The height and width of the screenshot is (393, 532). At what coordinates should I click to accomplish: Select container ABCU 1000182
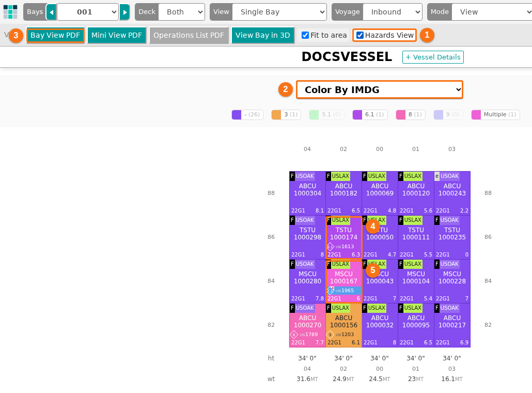click(x=343, y=193)
